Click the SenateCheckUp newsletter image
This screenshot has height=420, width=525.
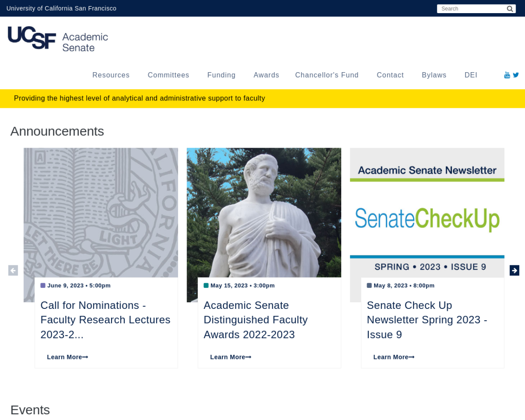[x=427, y=212]
